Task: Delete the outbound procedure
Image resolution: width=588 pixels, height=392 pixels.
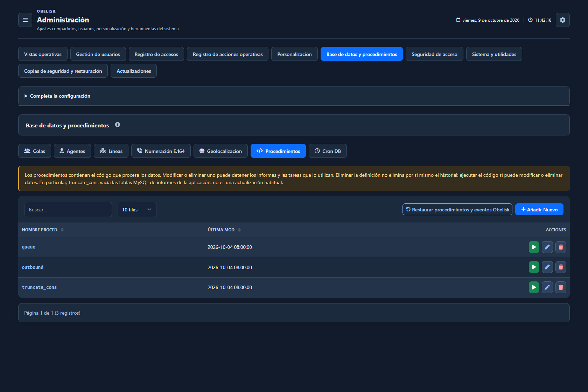Action: [x=561, y=267]
